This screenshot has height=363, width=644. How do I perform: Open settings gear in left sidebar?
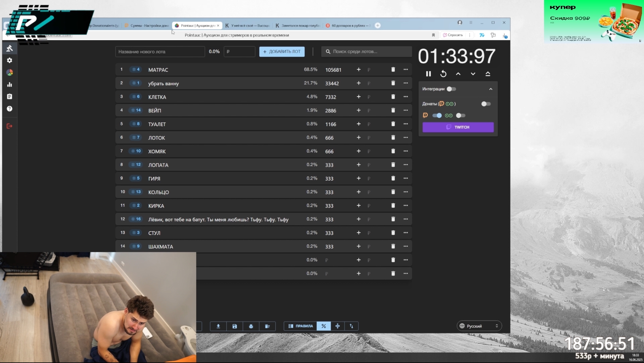(10, 60)
